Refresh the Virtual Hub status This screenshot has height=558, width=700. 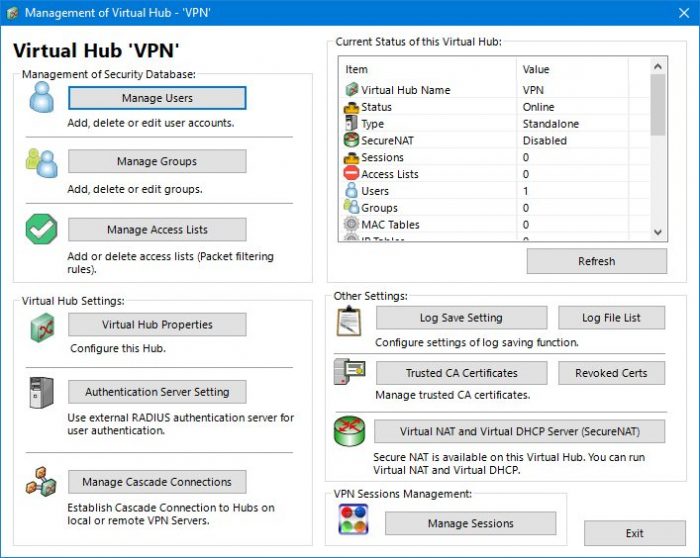coord(597,261)
